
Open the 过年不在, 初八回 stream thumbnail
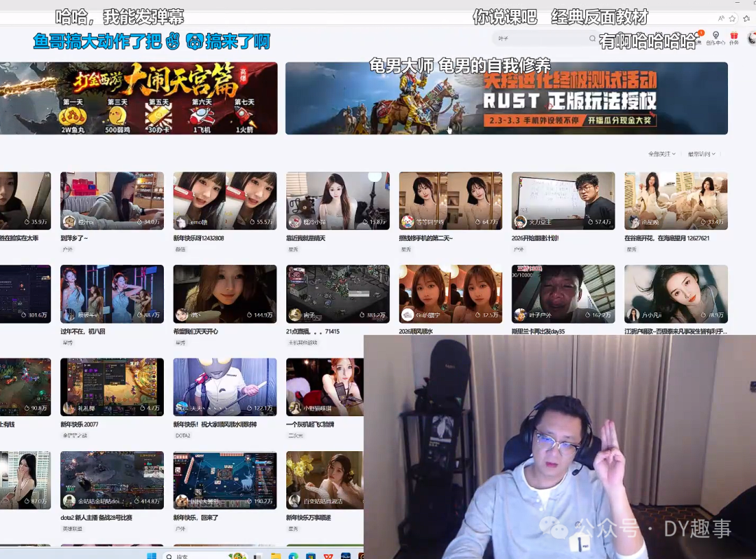pos(112,294)
